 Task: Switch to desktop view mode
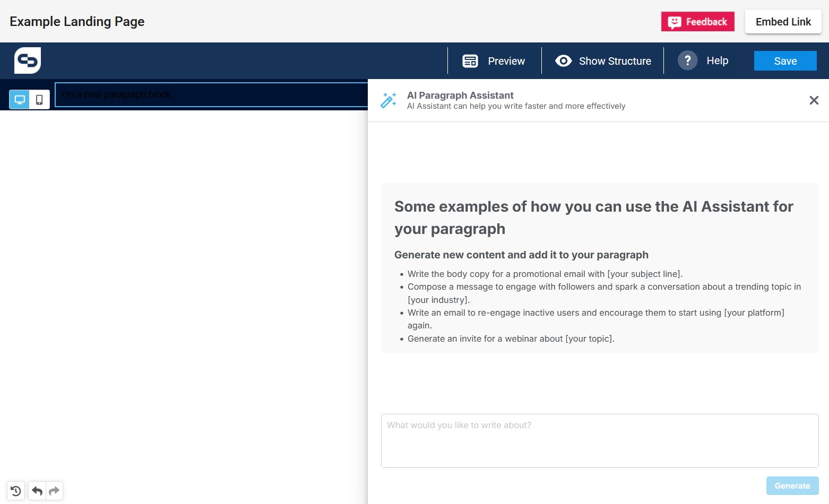click(x=20, y=99)
